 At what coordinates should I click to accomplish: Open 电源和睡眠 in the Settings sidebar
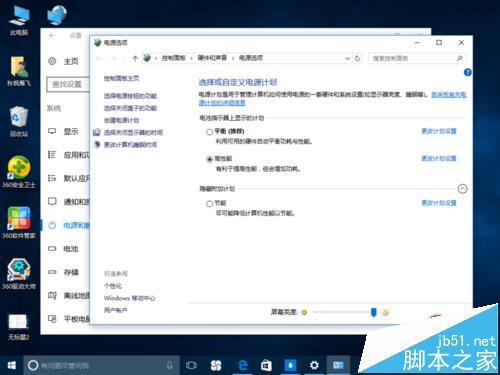[x=66, y=225]
